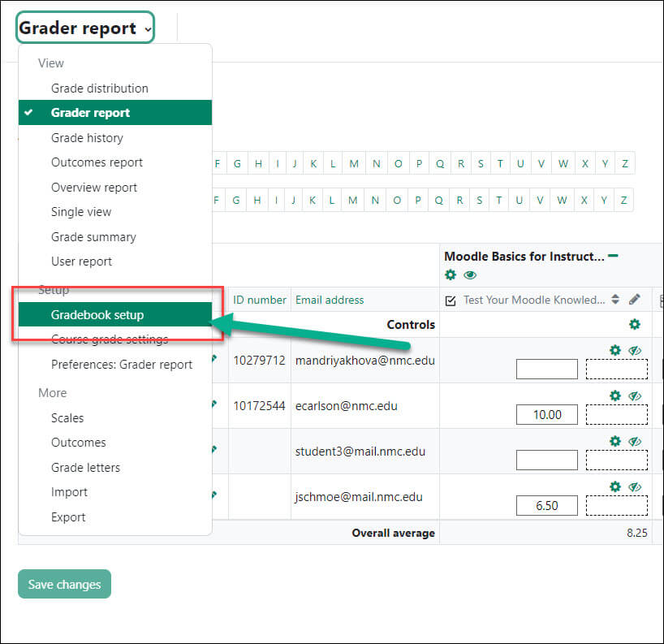The height and width of the screenshot is (644, 664).
Task: Open grade gear for jschmoe@mail.nmc.edu row
Action: (x=614, y=486)
